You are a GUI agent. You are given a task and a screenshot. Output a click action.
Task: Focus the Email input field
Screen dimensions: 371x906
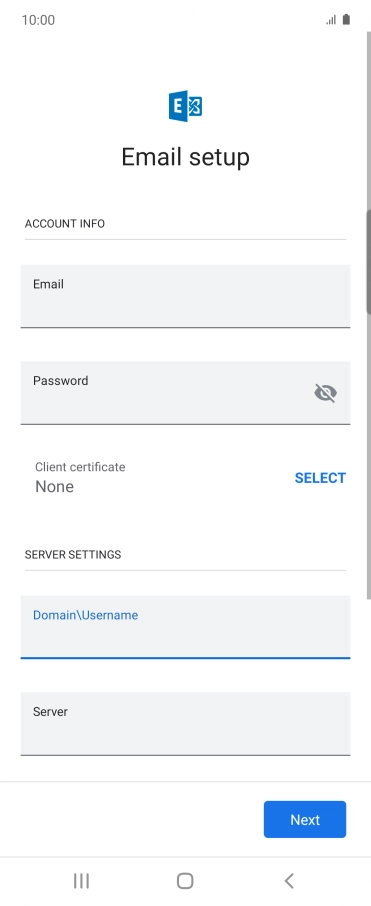pos(186,296)
